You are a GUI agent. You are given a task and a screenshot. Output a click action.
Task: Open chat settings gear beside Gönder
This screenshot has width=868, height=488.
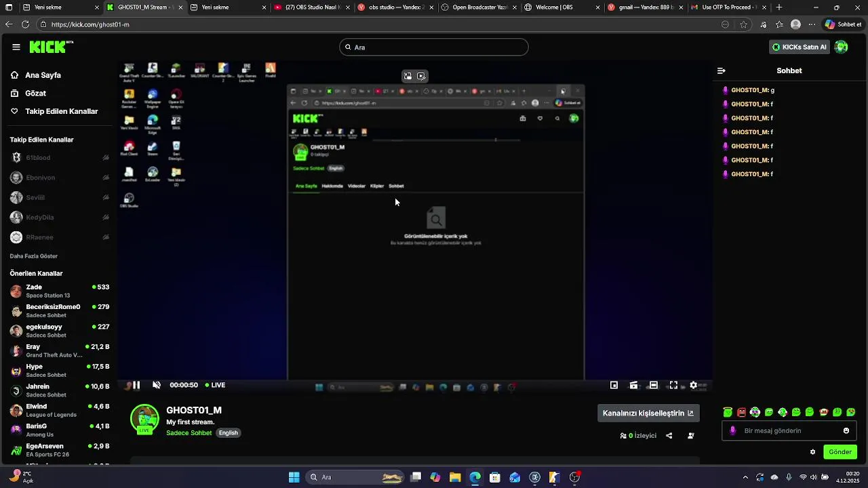click(812, 452)
